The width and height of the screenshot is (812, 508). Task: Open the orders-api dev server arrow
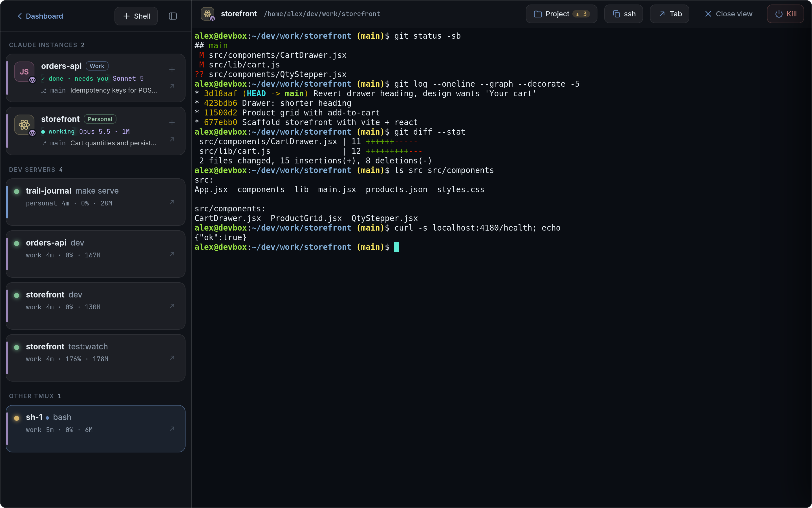click(172, 254)
